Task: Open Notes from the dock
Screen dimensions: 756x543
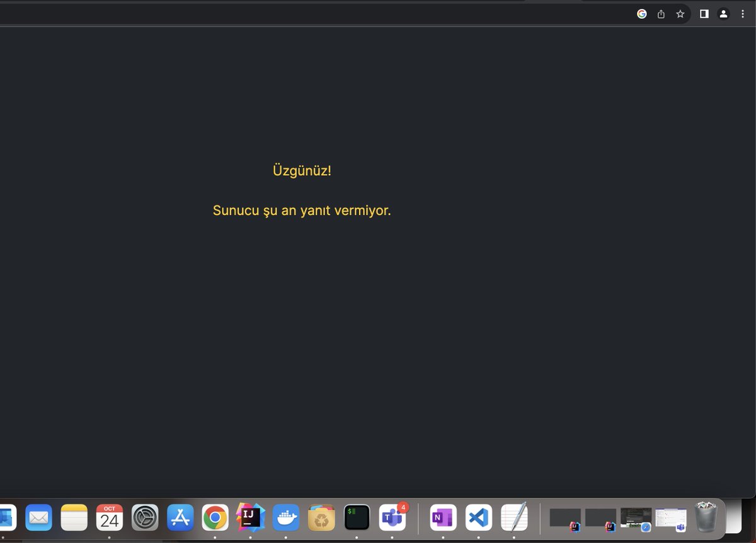Action: [x=74, y=518]
